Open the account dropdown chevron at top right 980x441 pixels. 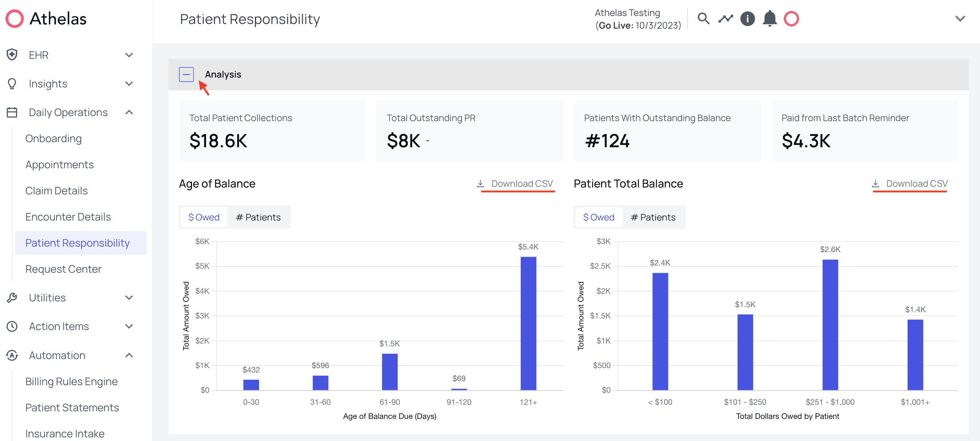(960, 18)
